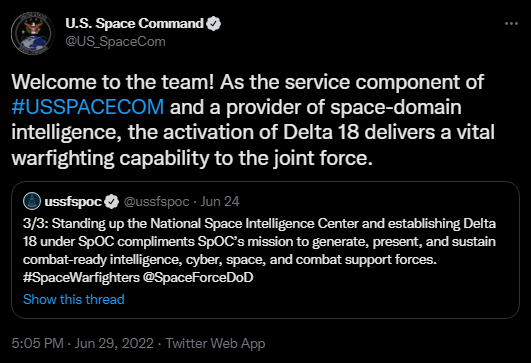Open the @SpaceForceDoD mention
Viewport: 531px width, 363px height.
[x=198, y=277]
